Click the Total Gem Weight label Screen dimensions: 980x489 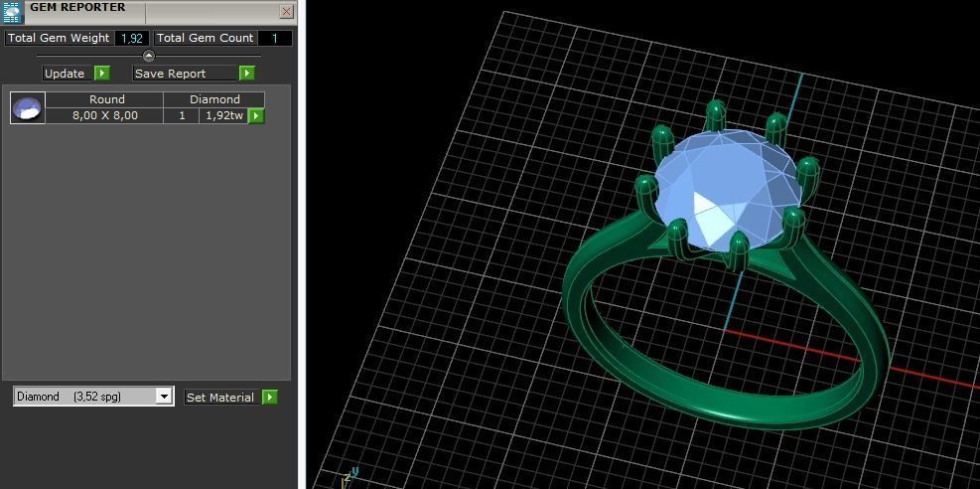tap(59, 38)
